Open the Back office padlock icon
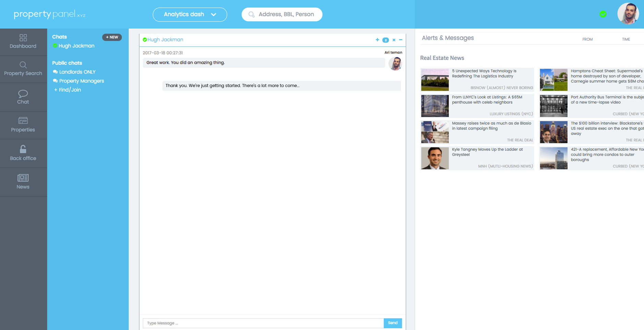Image resolution: width=644 pixels, height=330 pixels. [23, 149]
